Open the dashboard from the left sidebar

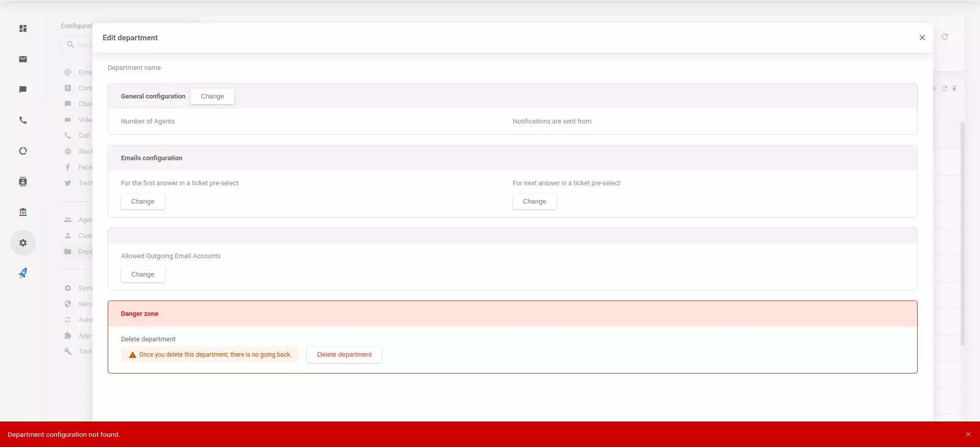23,29
